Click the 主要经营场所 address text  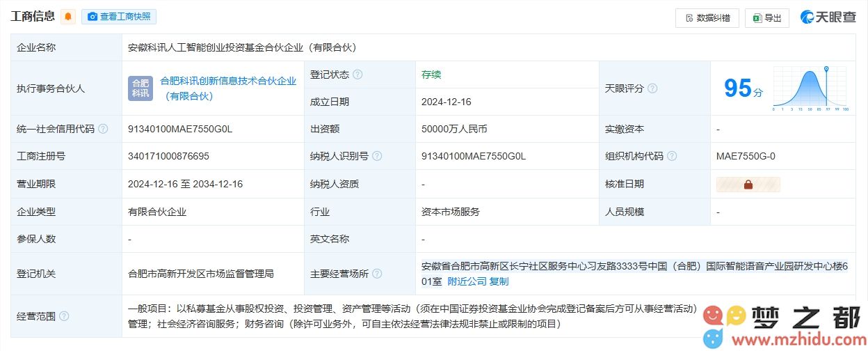coord(636,273)
